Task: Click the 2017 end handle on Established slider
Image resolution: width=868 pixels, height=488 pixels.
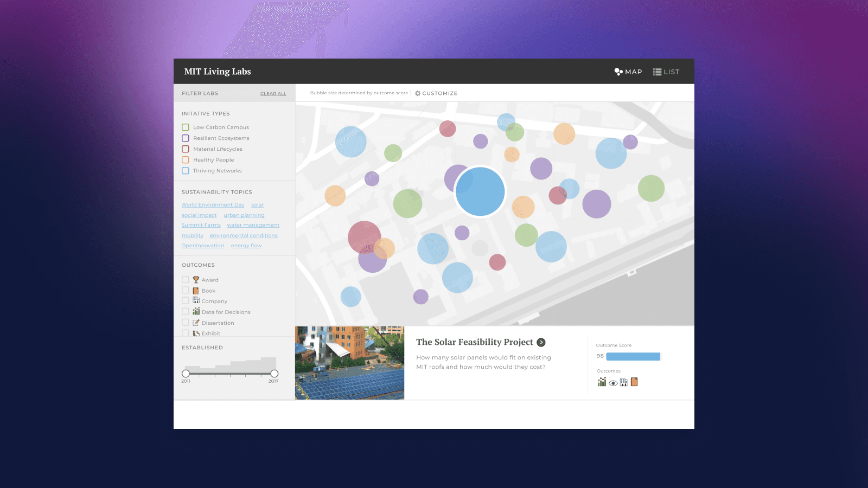Action: tap(275, 374)
